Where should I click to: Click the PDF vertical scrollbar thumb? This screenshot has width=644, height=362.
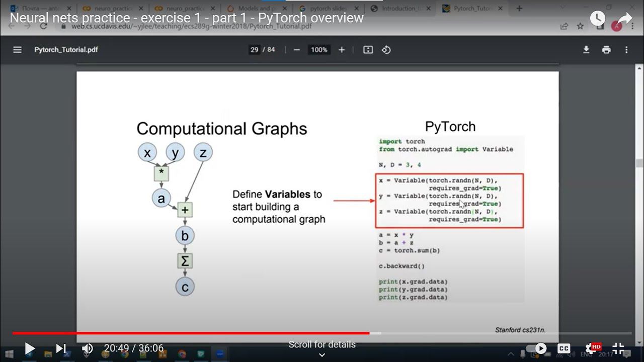coord(639,163)
